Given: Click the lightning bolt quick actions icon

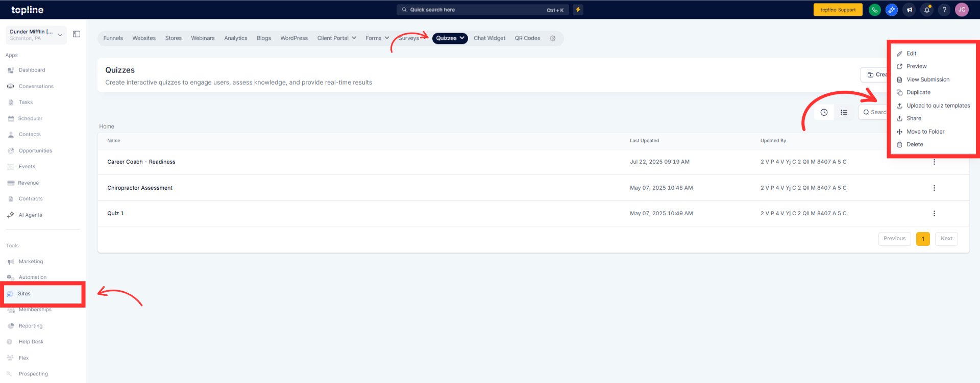Looking at the screenshot, I should [578, 10].
